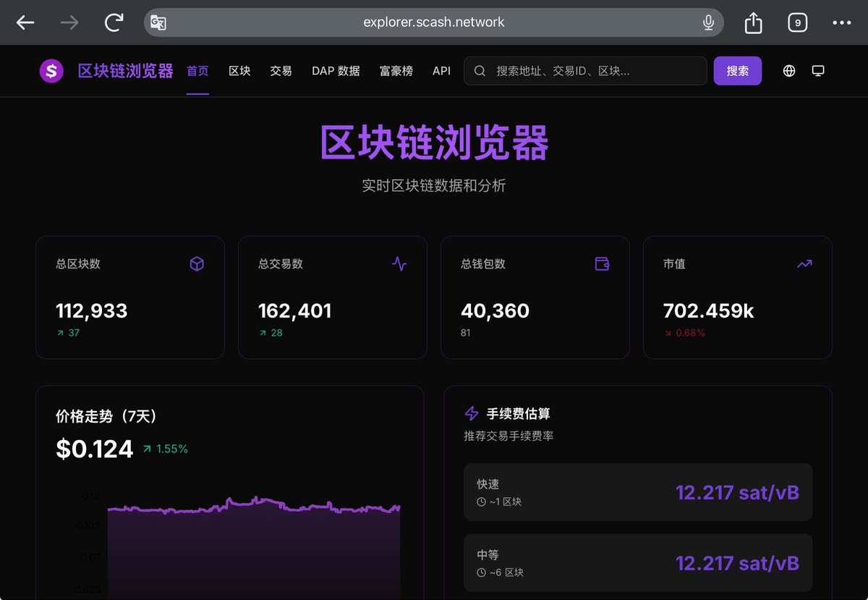Toggle the display theme monitor icon
The image size is (868, 600).
tap(818, 71)
